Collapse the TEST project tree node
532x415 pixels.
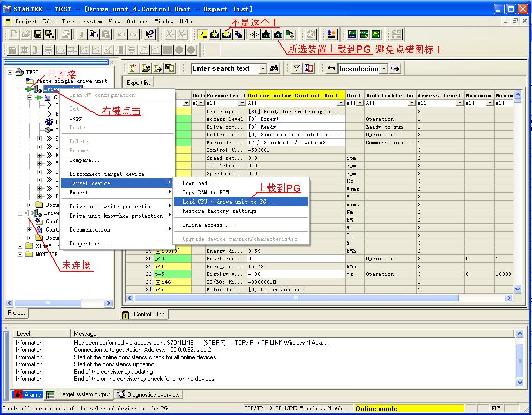tap(10, 72)
